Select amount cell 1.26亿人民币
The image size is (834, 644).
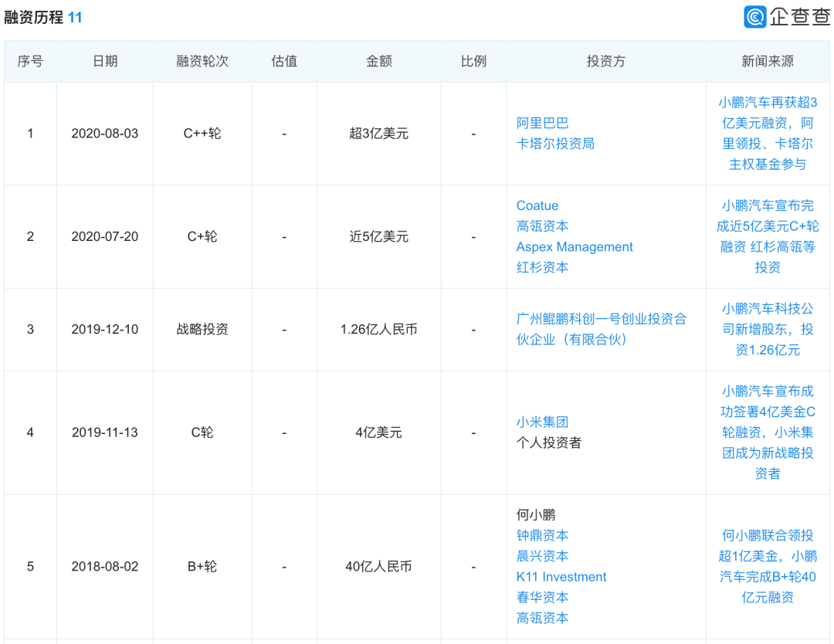378,329
